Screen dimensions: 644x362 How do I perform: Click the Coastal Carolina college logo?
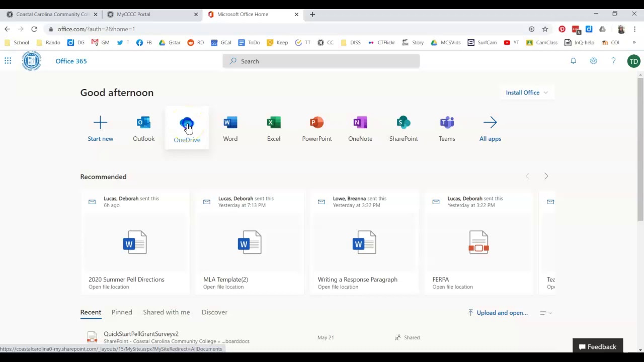pyautogui.click(x=31, y=61)
